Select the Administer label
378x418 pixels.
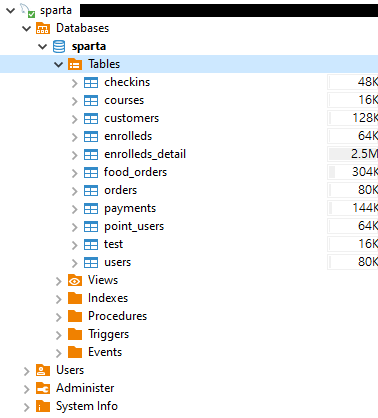click(85, 388)
